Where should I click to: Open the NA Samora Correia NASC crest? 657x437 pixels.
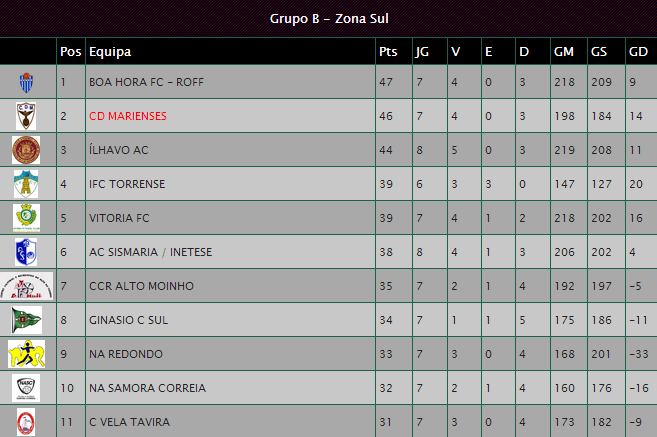click(x=26, y=388)
